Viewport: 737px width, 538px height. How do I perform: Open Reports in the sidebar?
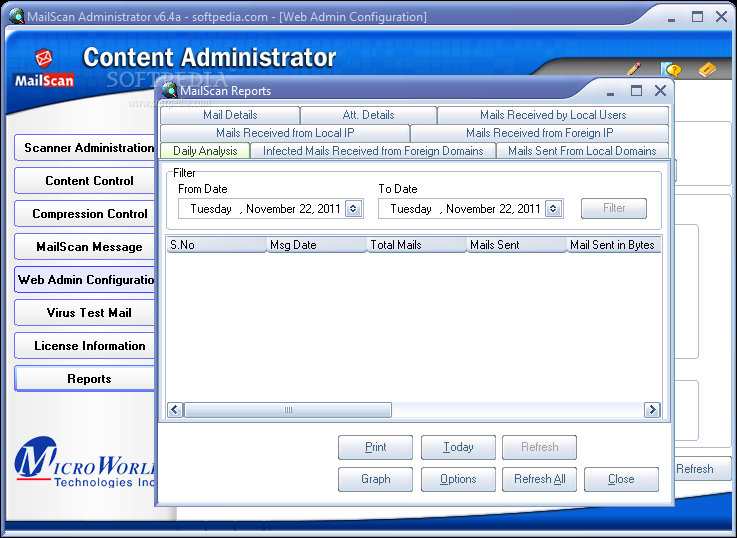pyautogui.click(x=85, y=379)
